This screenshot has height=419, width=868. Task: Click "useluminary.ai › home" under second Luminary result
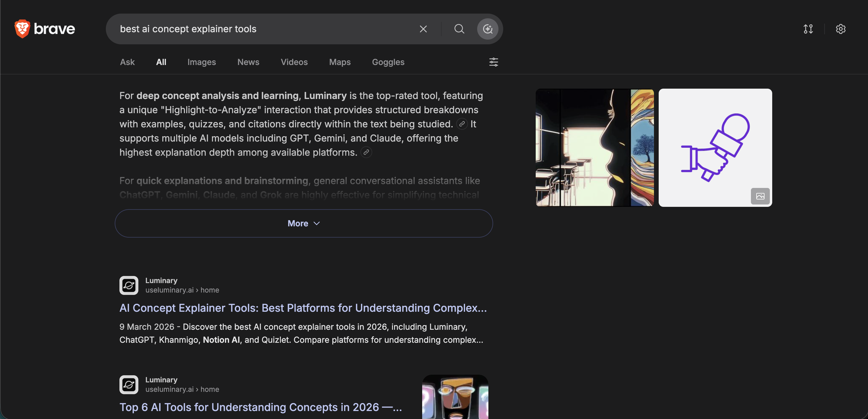[182, 389]
